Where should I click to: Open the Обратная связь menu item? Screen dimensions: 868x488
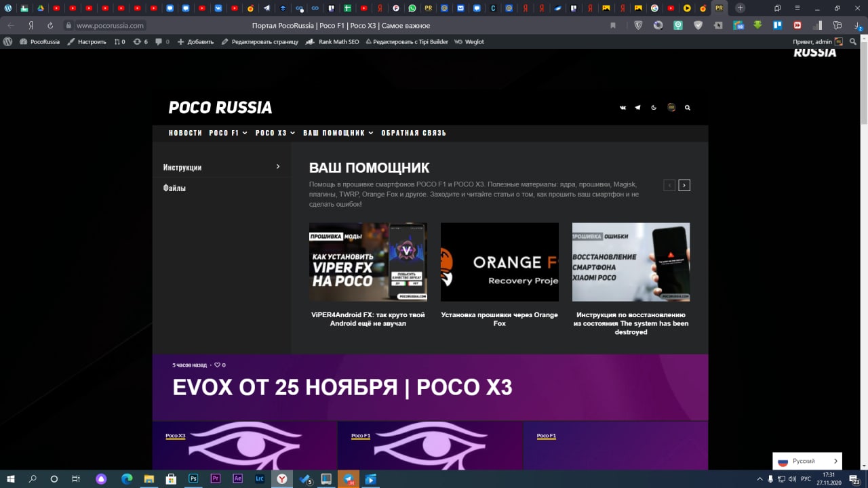(414, 133)
